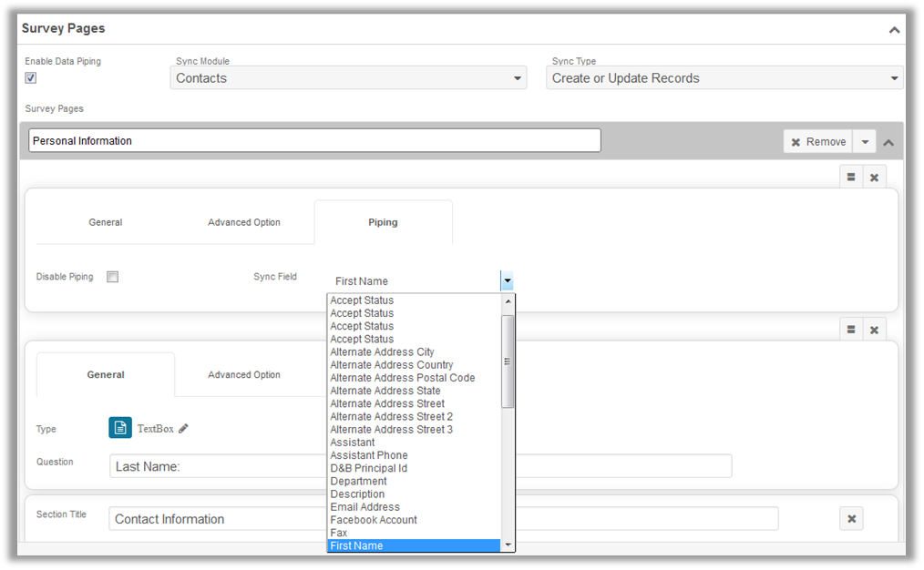
Task: Click the sync field list scrollbar thumb
Action: click(x=508, y=361)
